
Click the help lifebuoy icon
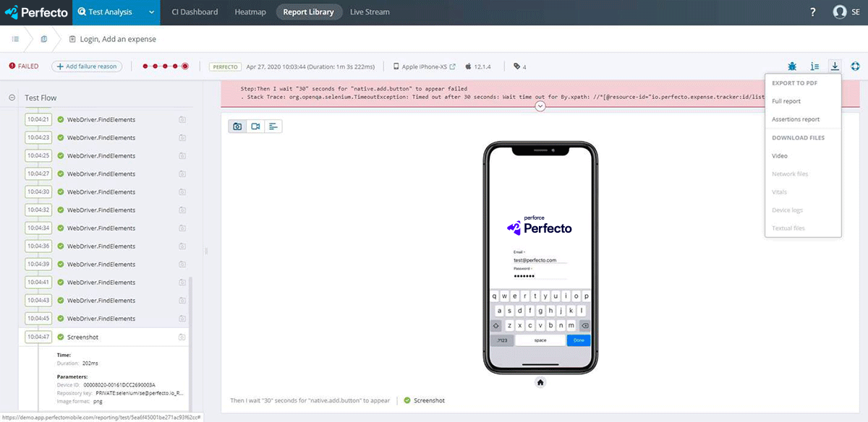click(x=856, y=66)
